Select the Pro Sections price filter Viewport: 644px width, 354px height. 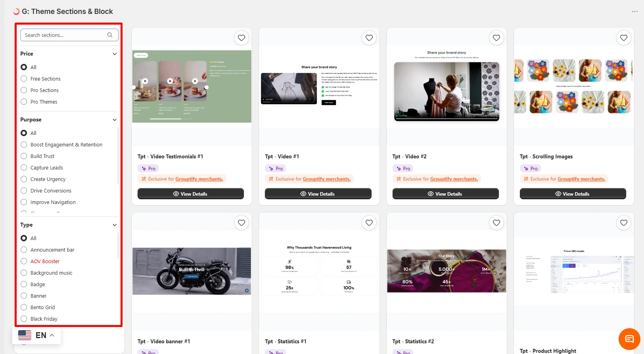24,90
